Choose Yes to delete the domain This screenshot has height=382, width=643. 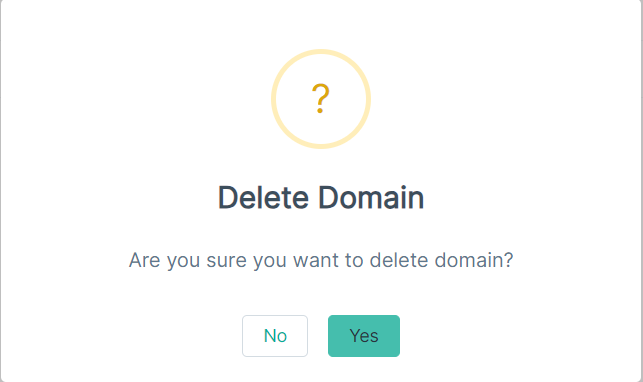click(x=364, y=336)
